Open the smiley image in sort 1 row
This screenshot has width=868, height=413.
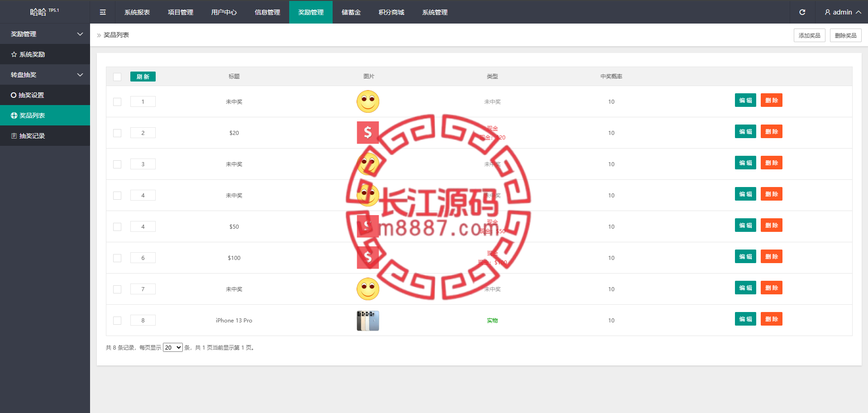pyautogui.click(x=368, y=101)
